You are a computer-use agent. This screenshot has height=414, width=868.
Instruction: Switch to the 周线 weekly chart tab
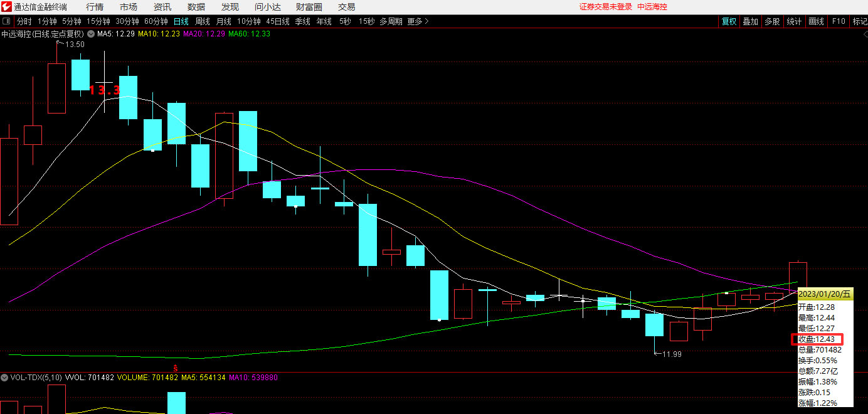203,21
